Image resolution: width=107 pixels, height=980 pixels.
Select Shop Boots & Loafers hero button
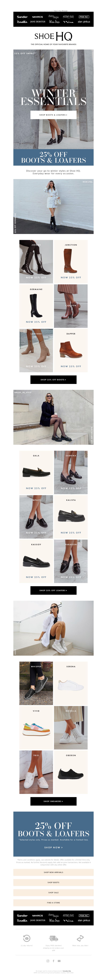tap(53, 114)
